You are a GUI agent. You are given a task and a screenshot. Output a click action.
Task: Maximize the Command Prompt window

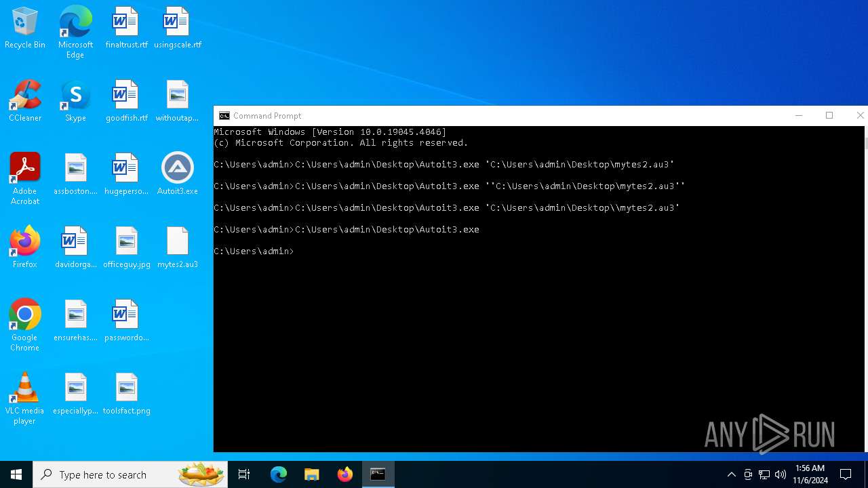coord(829,116)
